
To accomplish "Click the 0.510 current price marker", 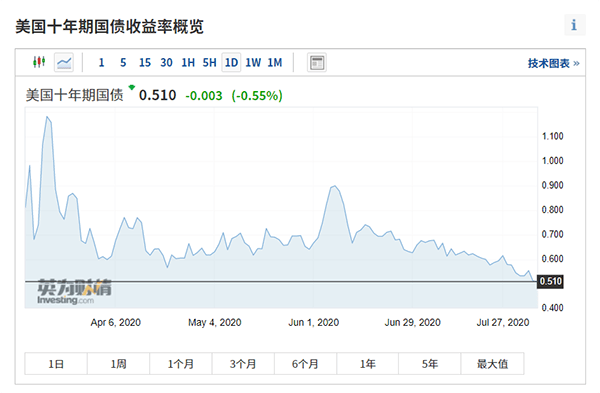I will pos(550,282).
